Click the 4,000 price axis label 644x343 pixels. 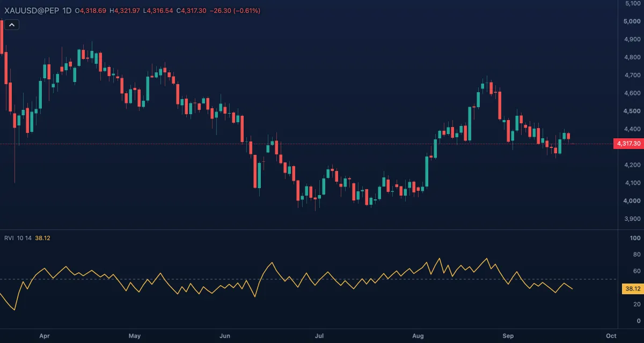633,201
